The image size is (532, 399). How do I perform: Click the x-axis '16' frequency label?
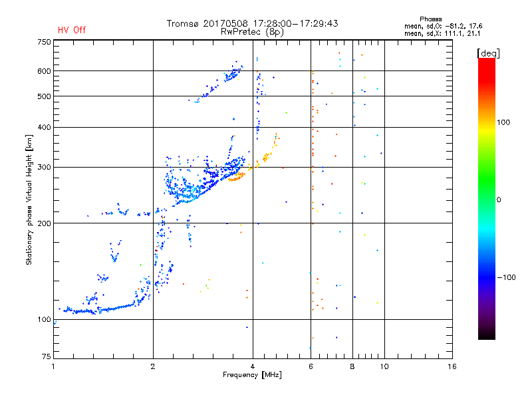(x=452, y=366)
